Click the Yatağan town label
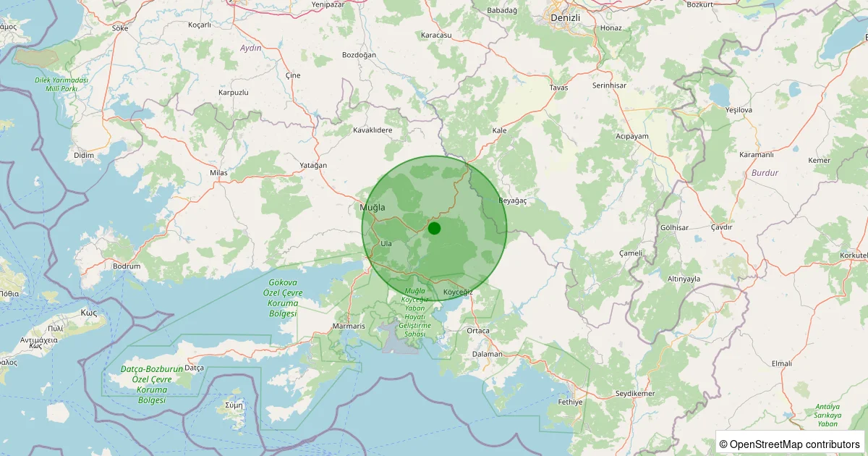The image size is (868, 456). [313, 165]
